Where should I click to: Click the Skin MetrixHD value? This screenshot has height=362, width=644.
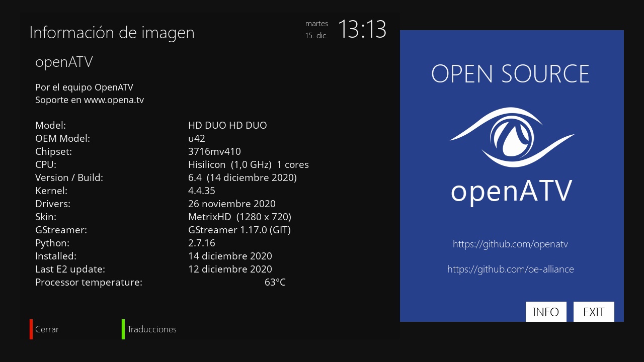point(239,217)
